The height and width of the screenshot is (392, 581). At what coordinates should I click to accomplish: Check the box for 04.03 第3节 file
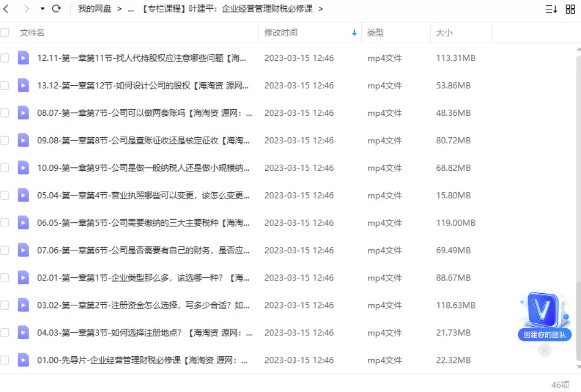click(x=4, y=332)
